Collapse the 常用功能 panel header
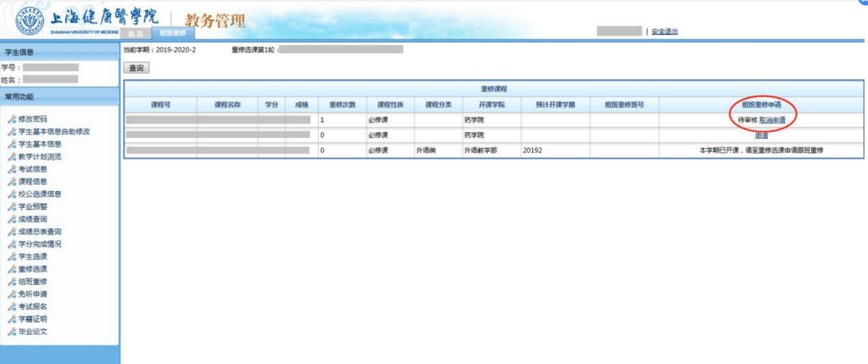868x364 pixels. coord(60,97)
